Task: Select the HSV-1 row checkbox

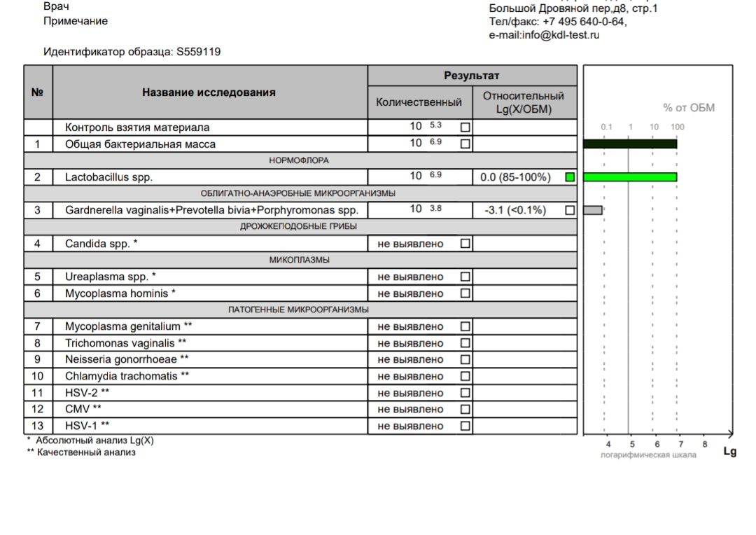Action: pos(465,426)
